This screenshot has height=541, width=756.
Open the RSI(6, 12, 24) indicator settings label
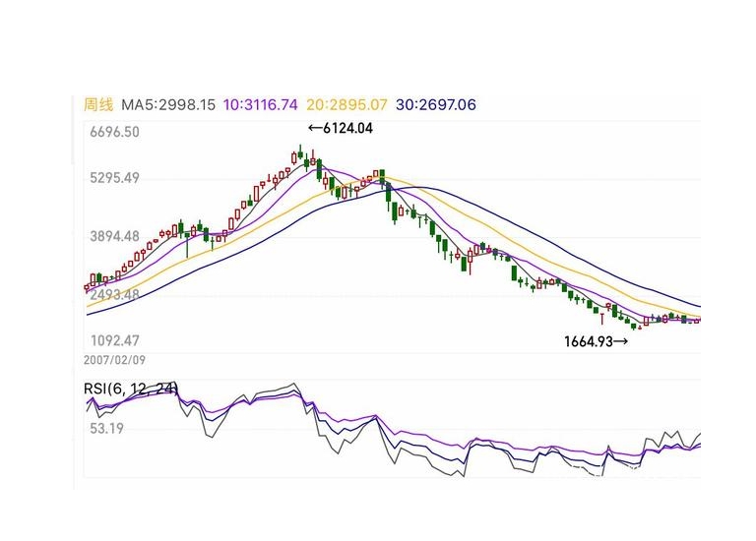tap(131, 390)
